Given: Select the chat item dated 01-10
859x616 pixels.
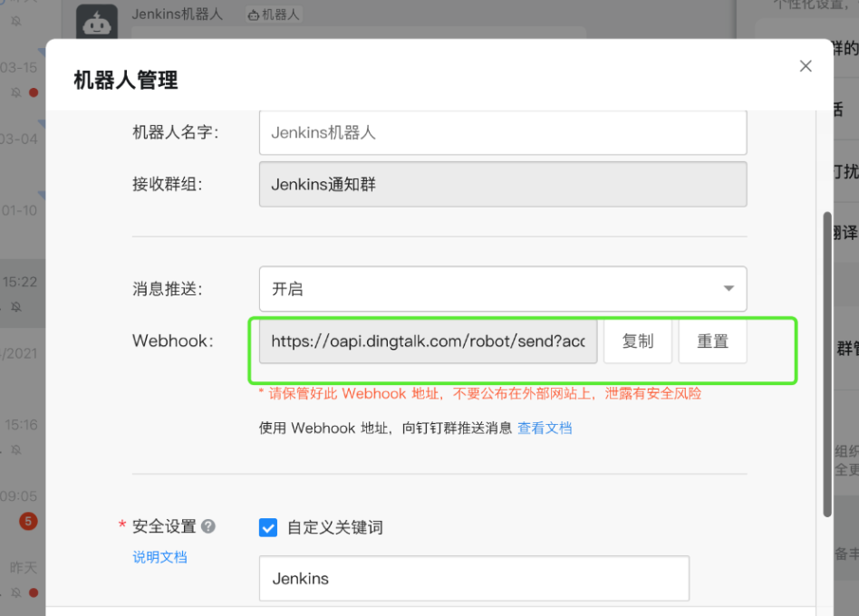Looking at the screenshot, I should pos(23,222).
